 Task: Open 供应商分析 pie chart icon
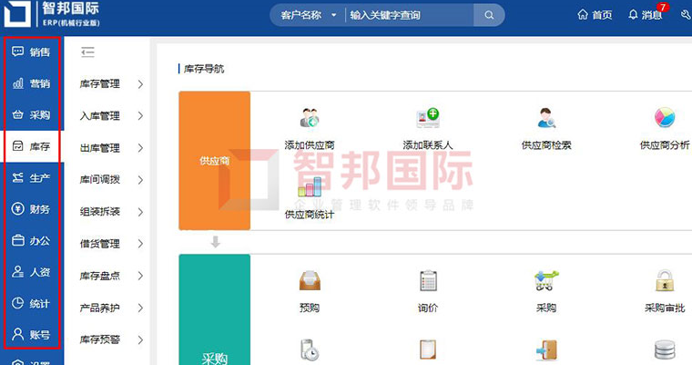664,117
